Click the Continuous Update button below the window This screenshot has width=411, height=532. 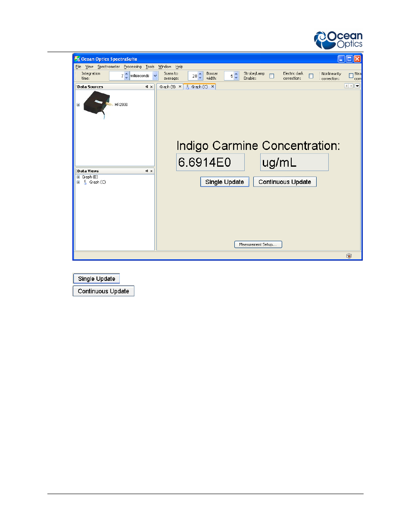pyautogui.click(x=103, y=291)
